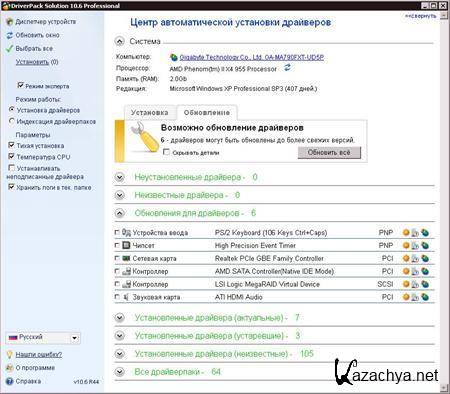Screen dimensions: 450x394
Task: Select Индексация драйверпаков radio button
Action: (x=12, y=121)
